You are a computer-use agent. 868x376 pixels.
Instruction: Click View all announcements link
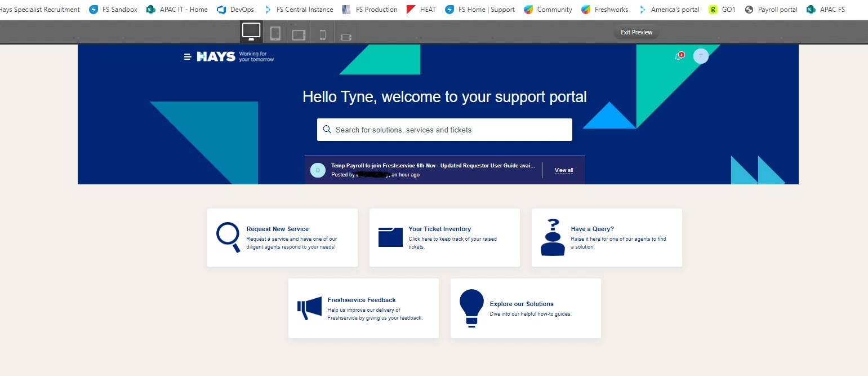[564, 170]
